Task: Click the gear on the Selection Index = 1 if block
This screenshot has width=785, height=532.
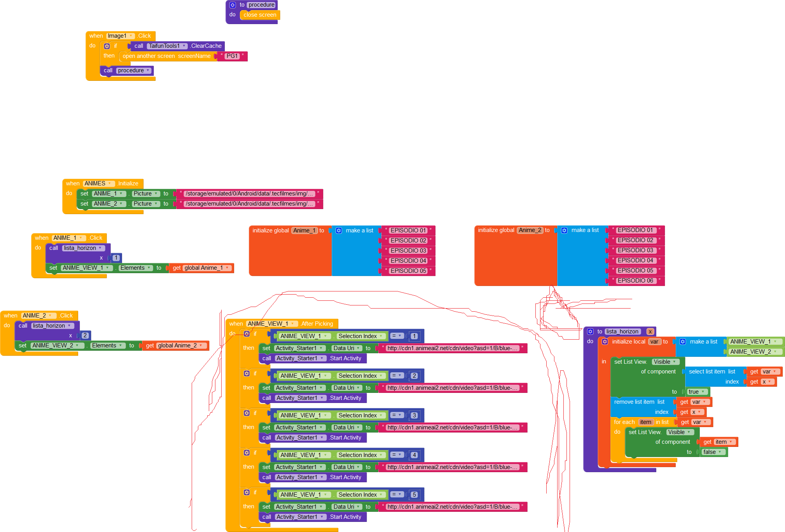Action: (247, 334)
